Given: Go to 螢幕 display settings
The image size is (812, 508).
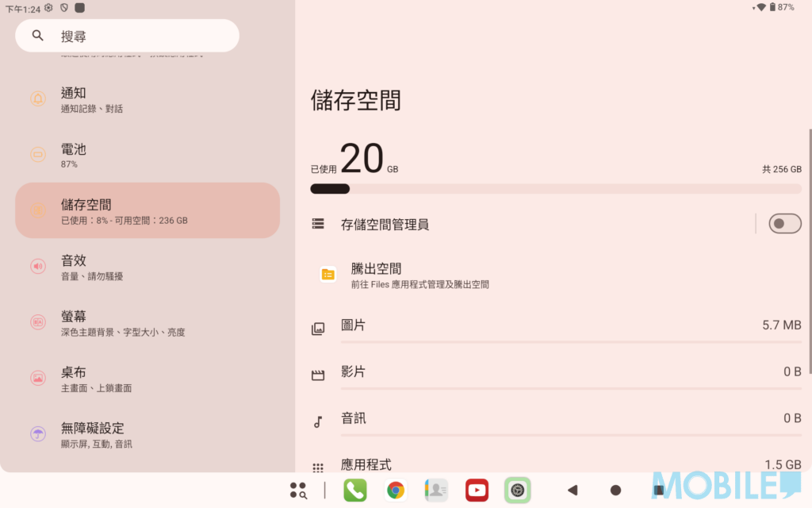Looking at the screenshot, I should coord(147,323).
